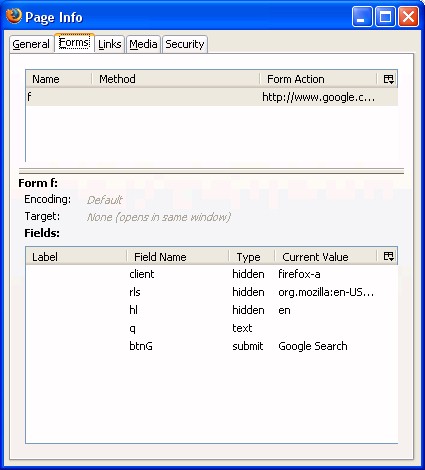Close the Page Info window
425x470 pixels.
[x=408, y=17]
